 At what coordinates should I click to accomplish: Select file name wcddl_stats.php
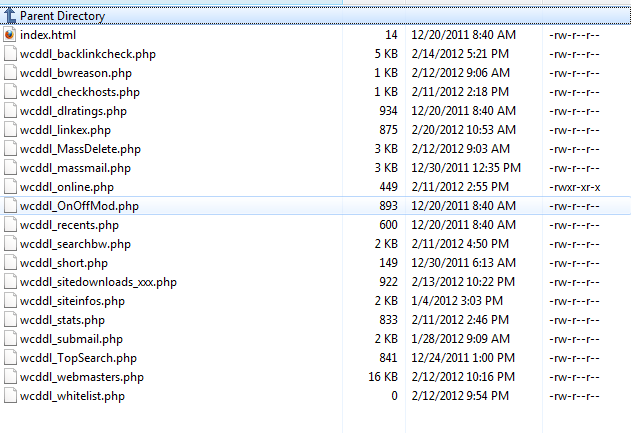[x=62, y=320]
